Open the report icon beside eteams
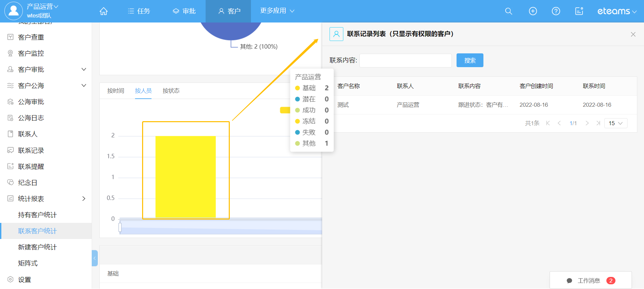The image size is (644, 289). click(579, 11)
